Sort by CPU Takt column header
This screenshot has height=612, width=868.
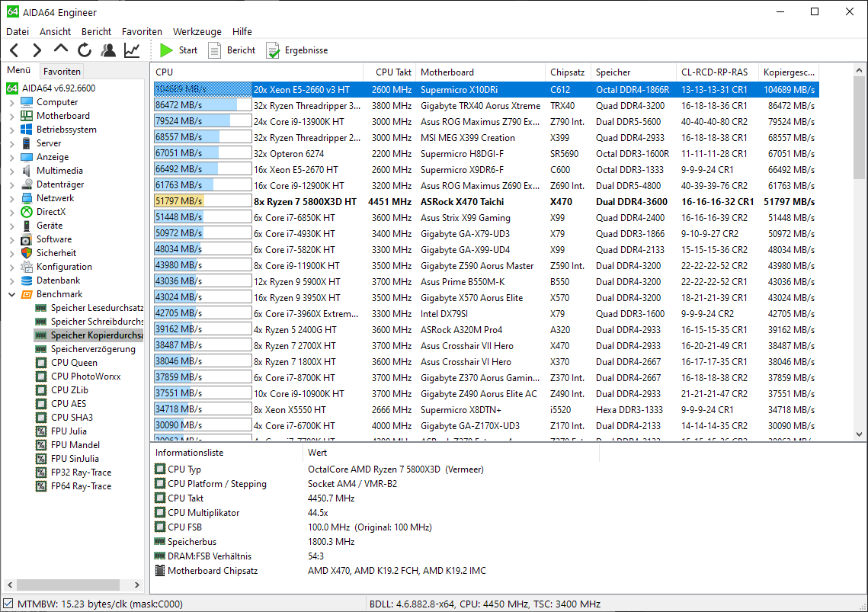pyautogui.click(x=389, y=72)
